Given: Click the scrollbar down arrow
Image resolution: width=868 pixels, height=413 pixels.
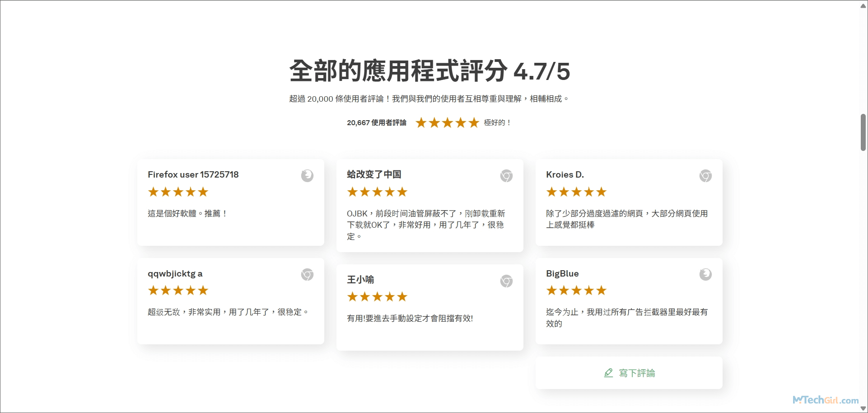Looking at the screenshot, I should [863, 408].
